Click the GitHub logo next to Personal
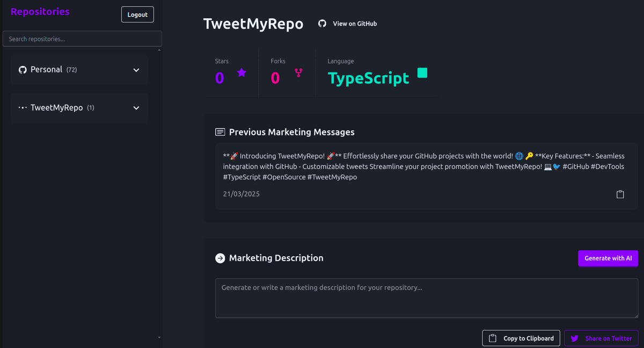This screenshot has width=644, height=348. point(23,70)
